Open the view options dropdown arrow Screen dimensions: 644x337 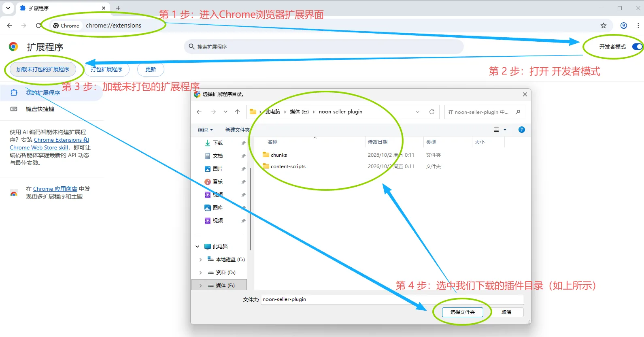505,130
